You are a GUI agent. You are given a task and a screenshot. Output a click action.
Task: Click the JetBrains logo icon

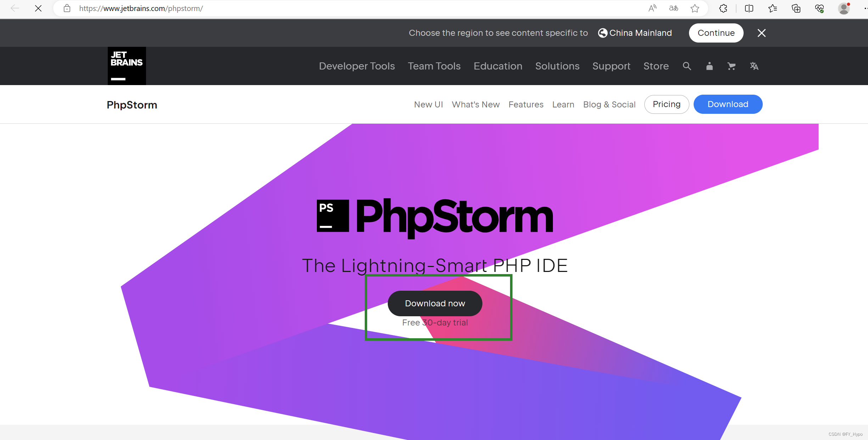coord(125,66)
